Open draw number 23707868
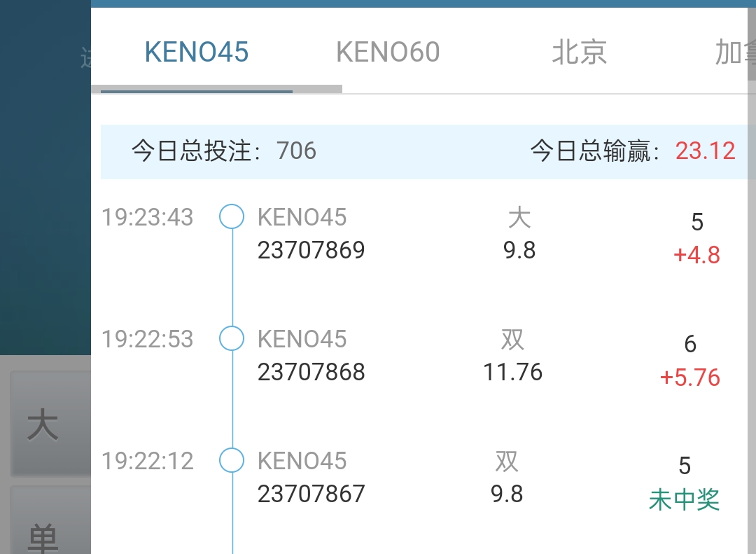 311,372
